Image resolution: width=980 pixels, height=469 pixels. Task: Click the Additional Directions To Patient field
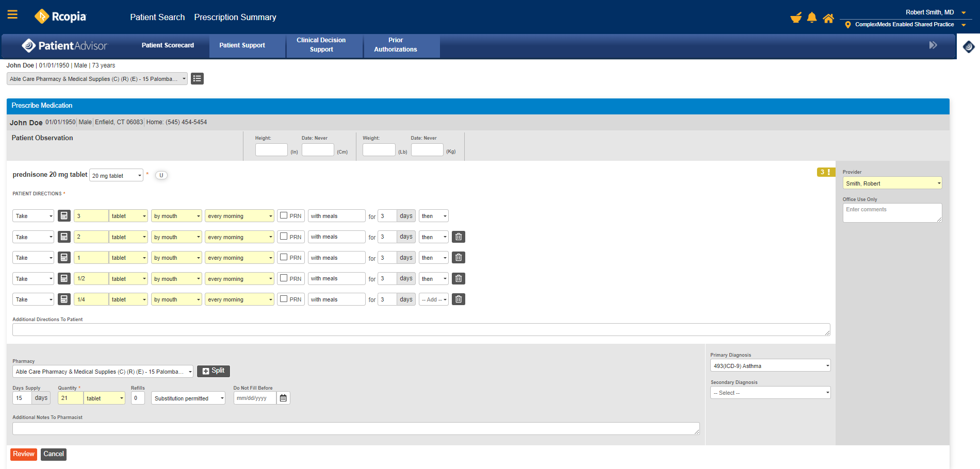click(x=421, y=330)
